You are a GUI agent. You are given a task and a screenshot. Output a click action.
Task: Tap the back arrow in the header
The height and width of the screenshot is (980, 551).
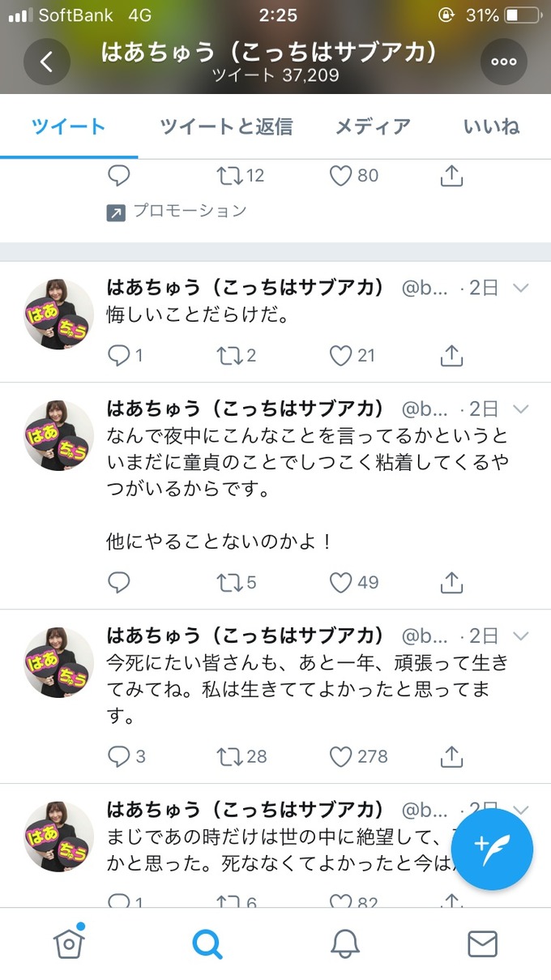(47, 62)
